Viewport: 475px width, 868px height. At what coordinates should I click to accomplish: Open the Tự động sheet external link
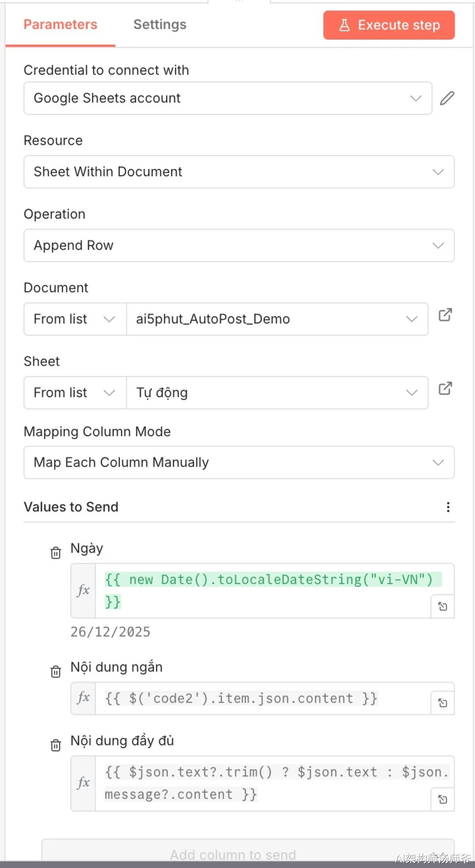tap(445, 388)
